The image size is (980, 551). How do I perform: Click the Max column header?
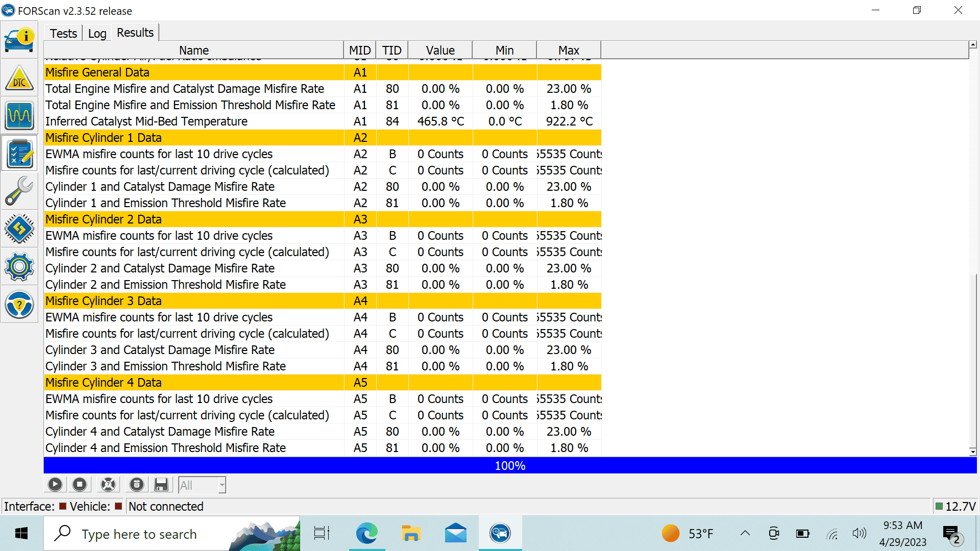pos(569,50)
